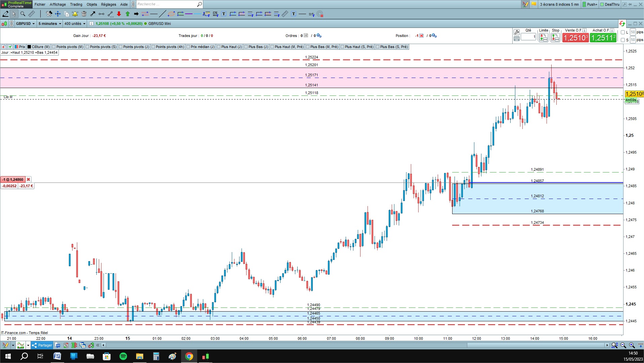Open the Fichier menu
Screen dimensions: 644x363
(40, 4)
